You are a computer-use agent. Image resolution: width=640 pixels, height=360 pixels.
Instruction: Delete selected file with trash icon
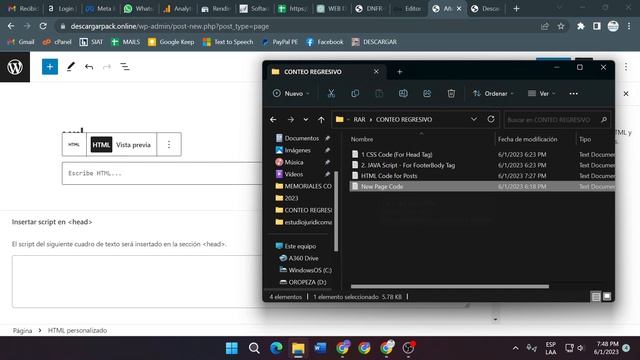pyautogui.click(x=451, y=93)
